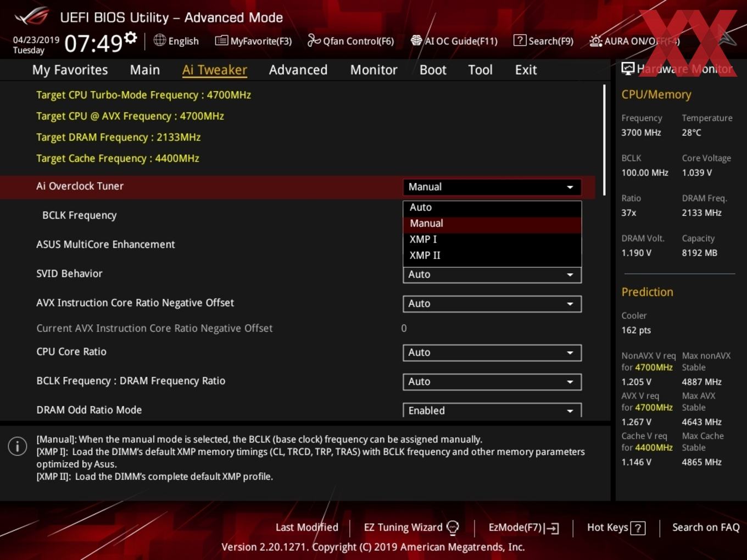The image size is (747, 560).
Task: Click Target CPU Turbo-Mode Frequency text
Action: tap(143, 95)
